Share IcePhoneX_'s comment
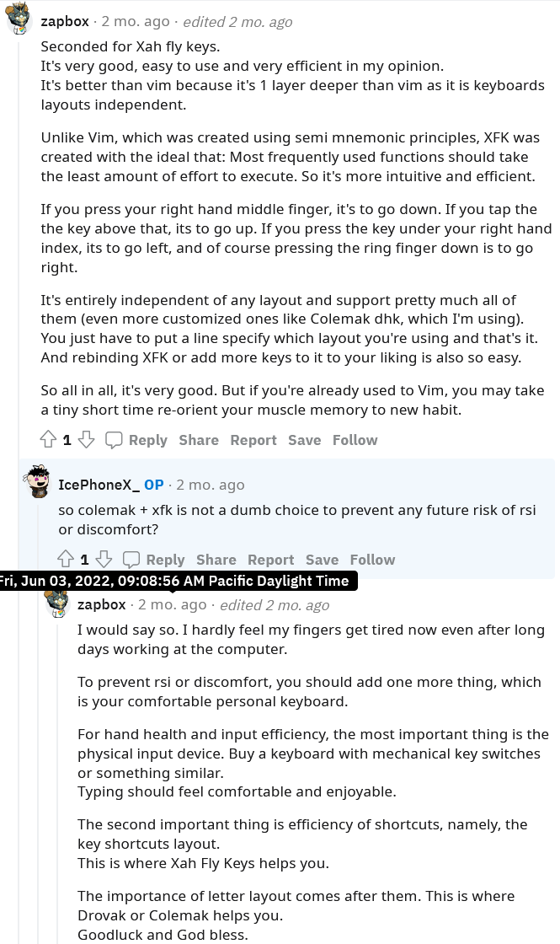Screen dimensions: 560x944 (216, 560)
